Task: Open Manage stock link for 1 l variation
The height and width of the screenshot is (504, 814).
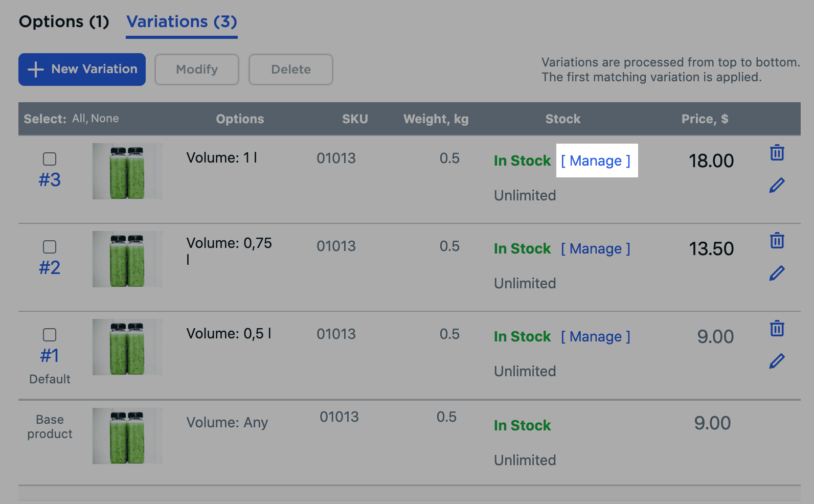Action: (x=596, y=161)
